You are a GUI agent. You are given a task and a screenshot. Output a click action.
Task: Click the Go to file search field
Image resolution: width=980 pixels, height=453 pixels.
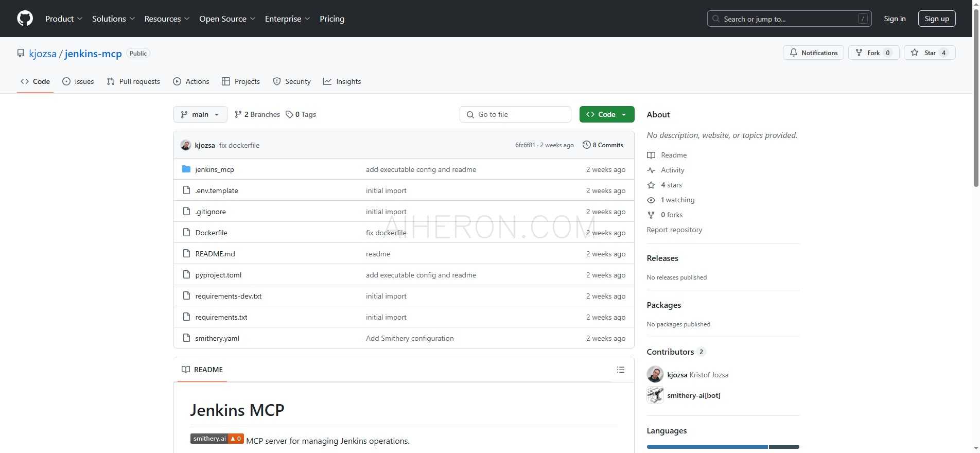(515, 114)
